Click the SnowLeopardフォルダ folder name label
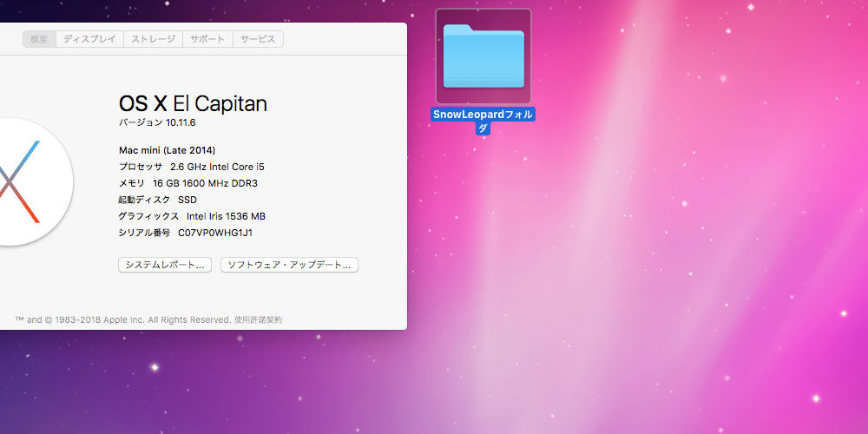 tap(483, 122)
